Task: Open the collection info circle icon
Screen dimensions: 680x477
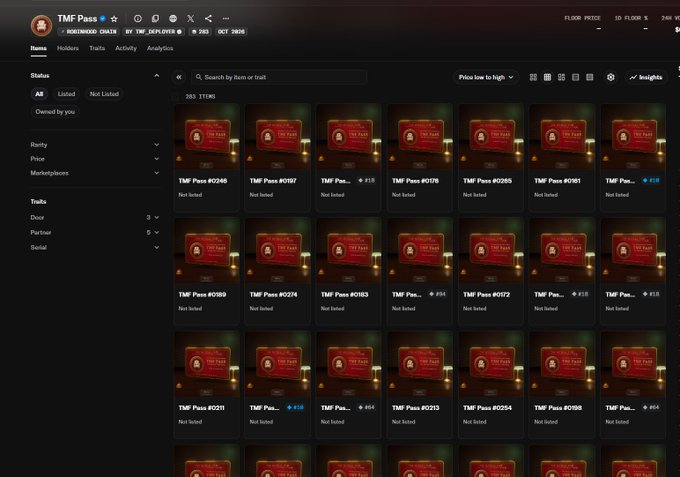Action: [x=138, y=18]
